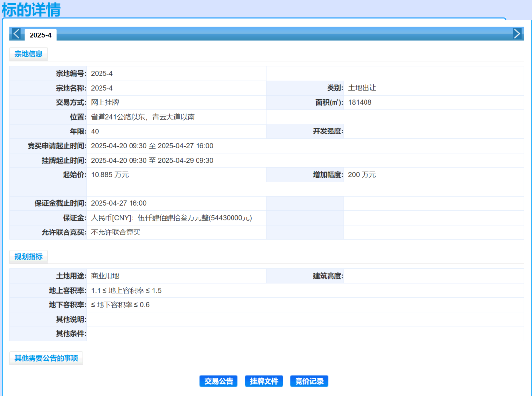
Task: Click the 年限 value 40
Action: [95, 132]
